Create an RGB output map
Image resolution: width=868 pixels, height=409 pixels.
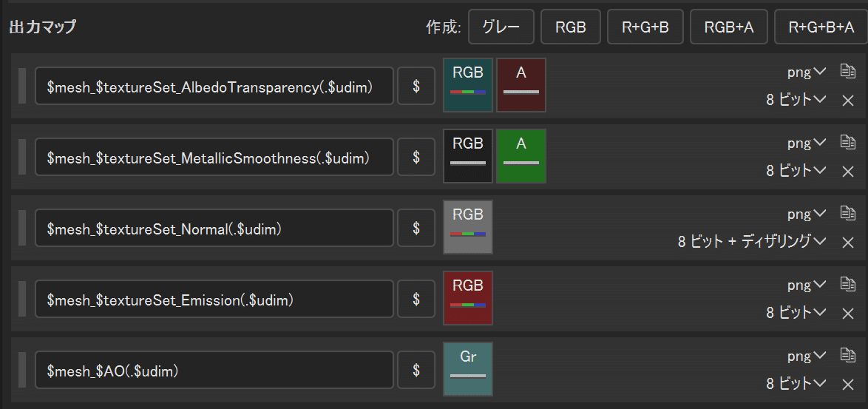point(570,27)
